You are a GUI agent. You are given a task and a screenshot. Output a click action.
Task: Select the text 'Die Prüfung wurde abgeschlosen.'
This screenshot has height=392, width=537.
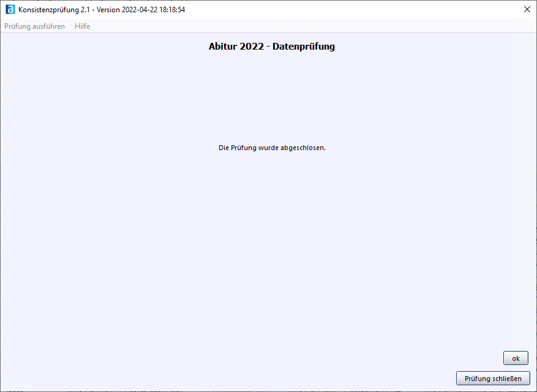(x=272, y=148)
